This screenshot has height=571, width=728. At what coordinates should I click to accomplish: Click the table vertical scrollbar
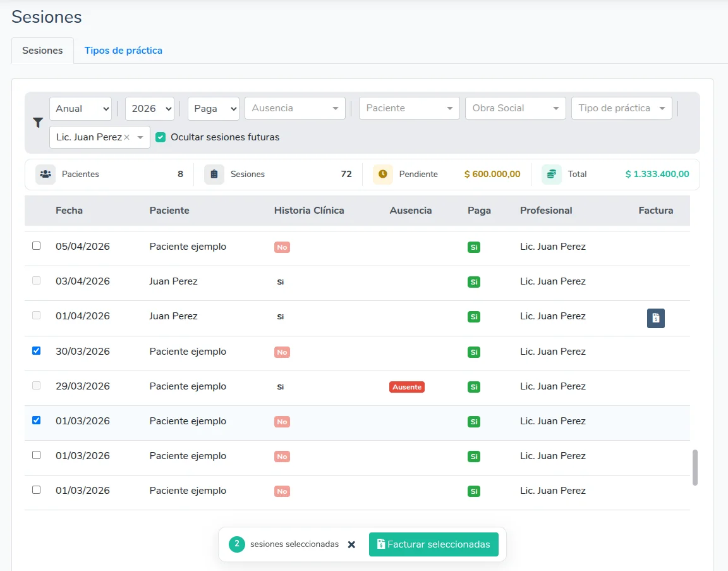coord(695,467)
